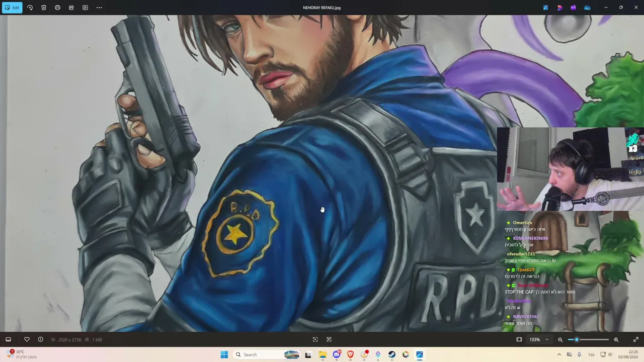Rotate the image with the rotate icon
Image resolution: width=644 pixels, height=362 pixels.
tap(30, 8)
